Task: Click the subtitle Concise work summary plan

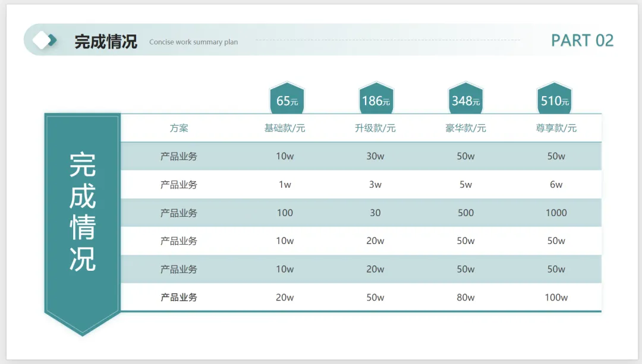Action: [x=193, y=42]
